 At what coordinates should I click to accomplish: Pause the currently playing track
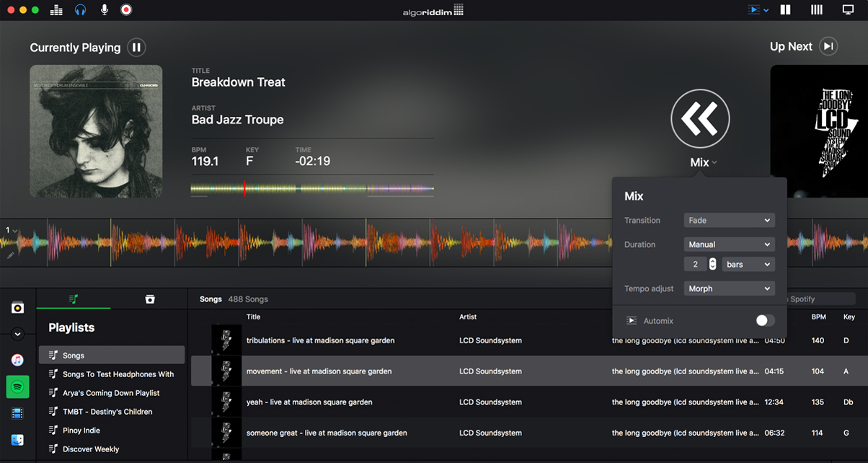tap(136, 47)
